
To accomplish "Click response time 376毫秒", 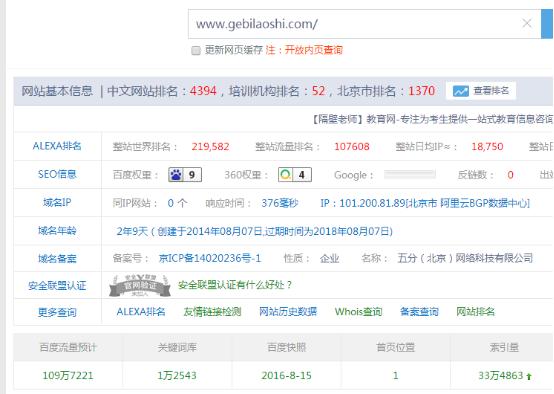I will pos(280,203).
